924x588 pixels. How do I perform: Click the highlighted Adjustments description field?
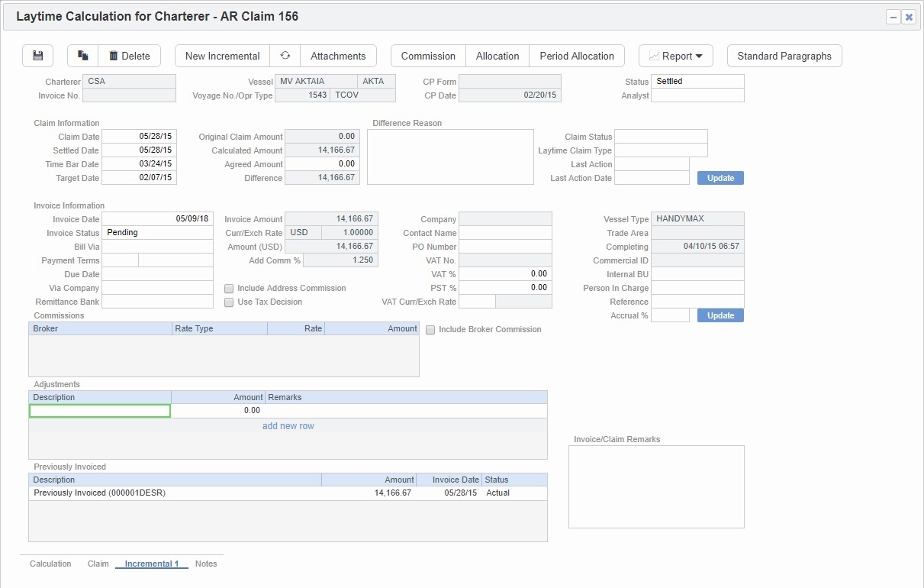tap(100, 411)
